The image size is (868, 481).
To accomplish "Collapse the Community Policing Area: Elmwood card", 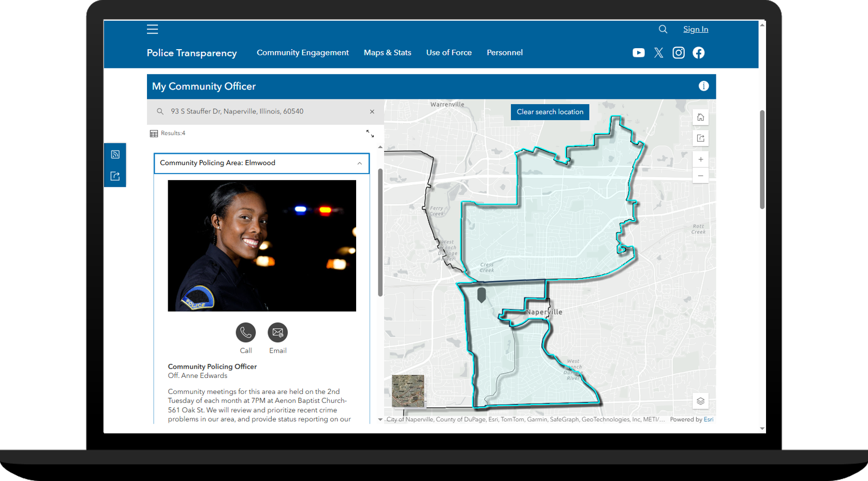I will 359,164.
